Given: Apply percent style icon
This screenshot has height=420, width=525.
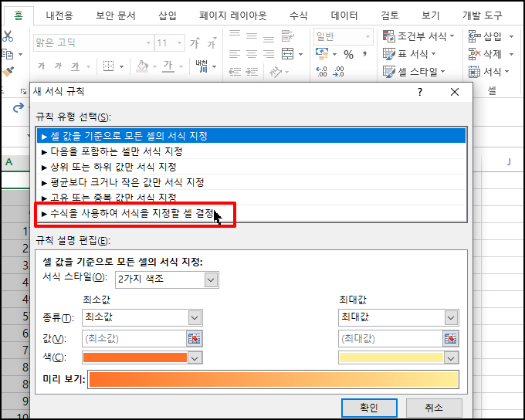Looking at the screenshot, I should [x=348, y=54].
